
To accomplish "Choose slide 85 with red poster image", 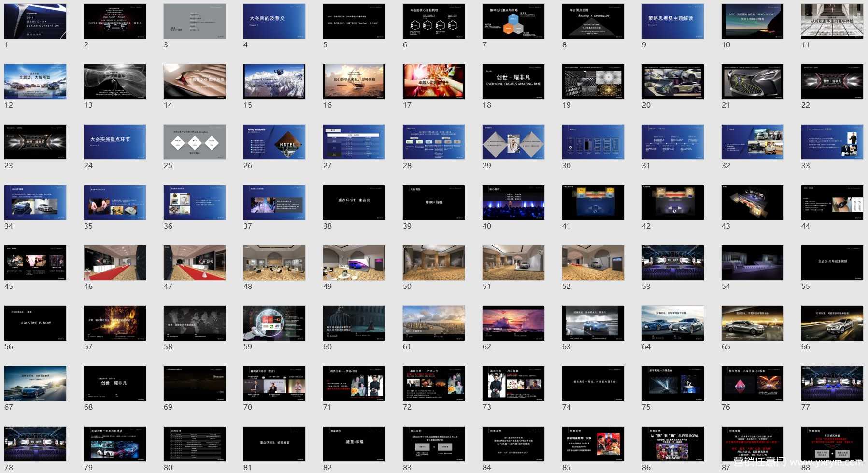I will point(593,444).
